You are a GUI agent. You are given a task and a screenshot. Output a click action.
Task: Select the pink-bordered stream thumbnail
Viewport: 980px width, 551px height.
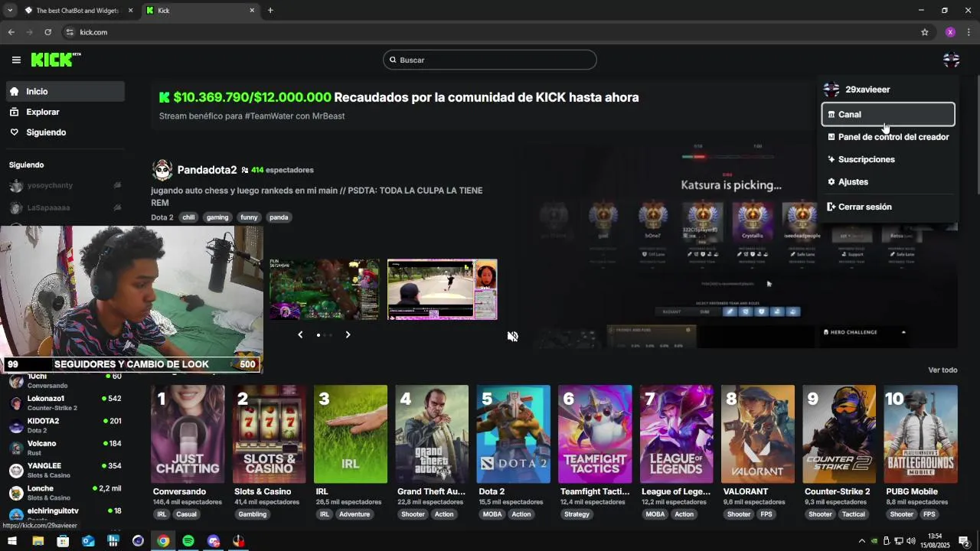(x=442, y=289)
